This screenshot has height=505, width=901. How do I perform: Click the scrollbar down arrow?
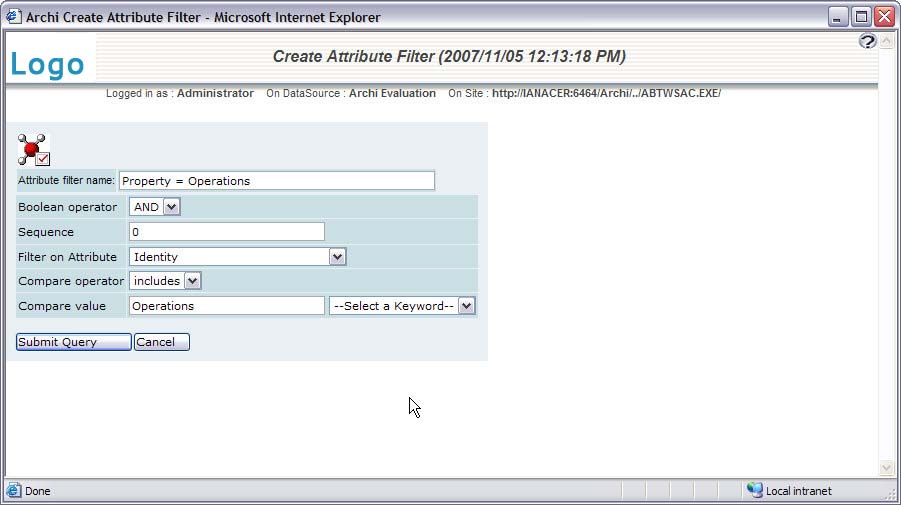(885, 468)
